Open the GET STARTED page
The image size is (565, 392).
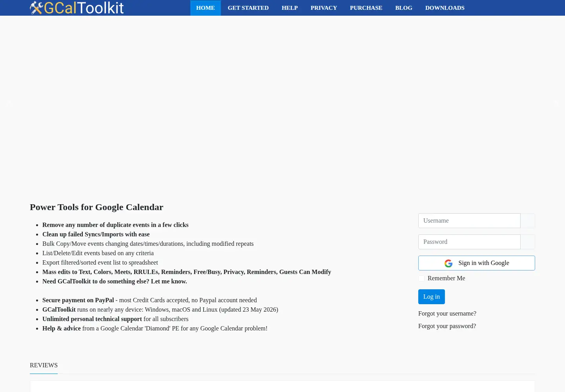click(x=248, y=8)
